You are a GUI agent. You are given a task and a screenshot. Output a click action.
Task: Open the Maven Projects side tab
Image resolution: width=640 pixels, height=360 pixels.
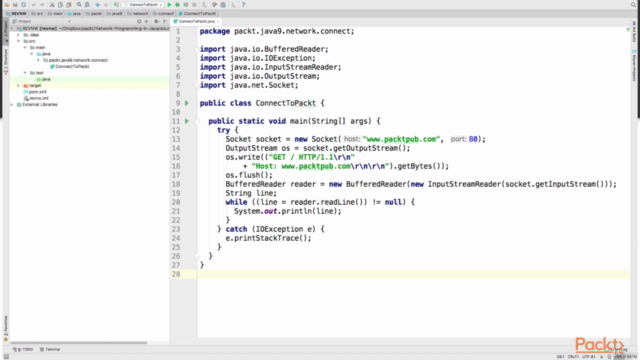coord(634,66)
